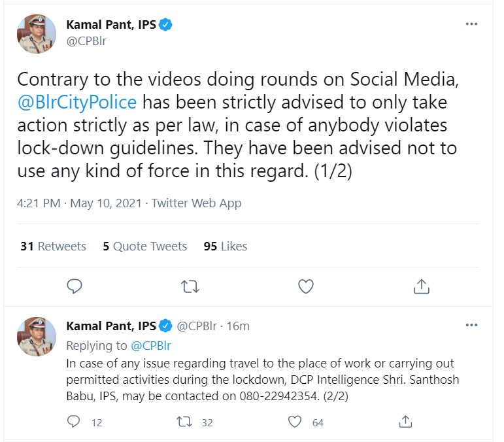This screenshot has width=504, height=442.
Task: Reply to the 2/2 reply tweet
Action: (x=74, y=422)
